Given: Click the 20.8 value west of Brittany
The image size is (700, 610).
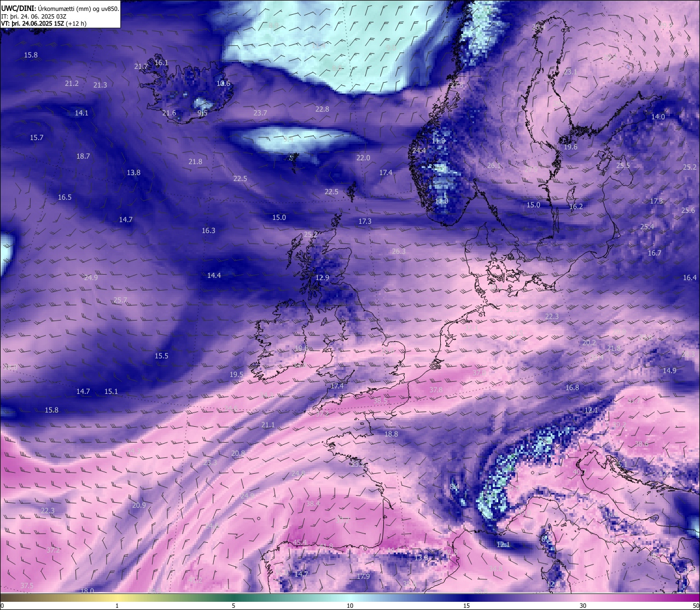Looking at the screenshot, I should [238, 454].
